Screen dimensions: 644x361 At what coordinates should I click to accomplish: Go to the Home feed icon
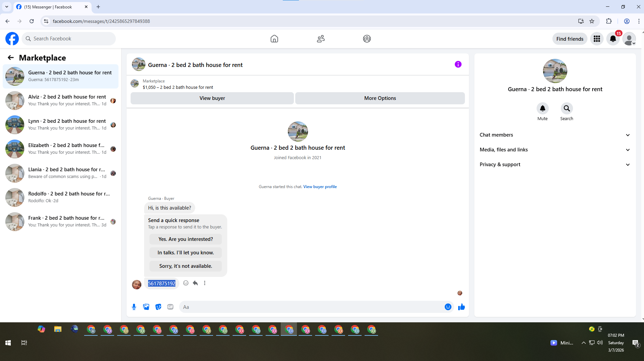point(274,39)
